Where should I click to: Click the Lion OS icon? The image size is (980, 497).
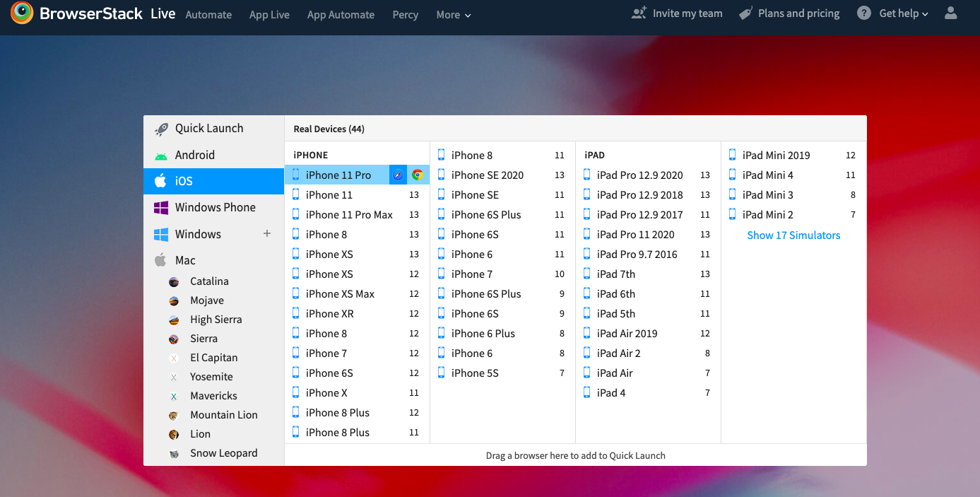[x=174, y=434]
